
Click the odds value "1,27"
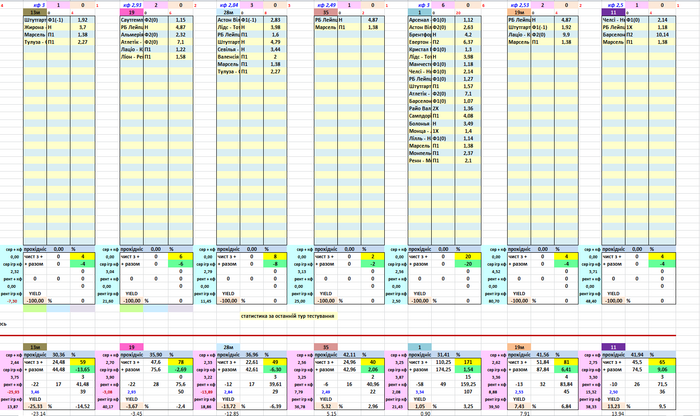point(468,79)
